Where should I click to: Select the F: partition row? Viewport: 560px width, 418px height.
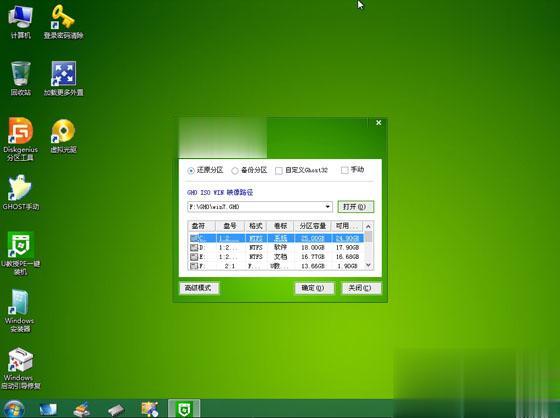click(276, 266)
